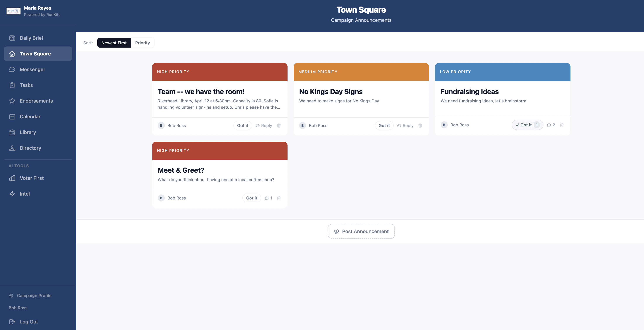
Task: Reply to 'Team -- we have the room!' post
Action: (x=264, y=125)
